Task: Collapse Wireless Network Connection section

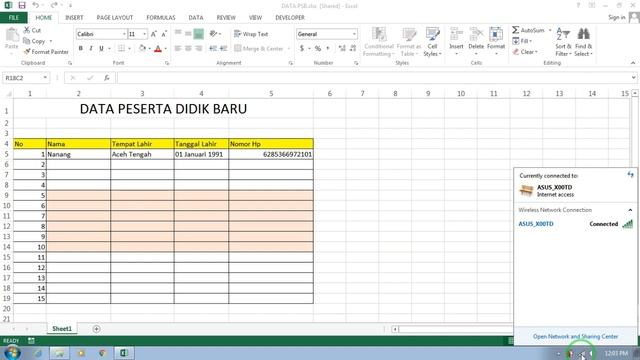Action: [630, 210]
